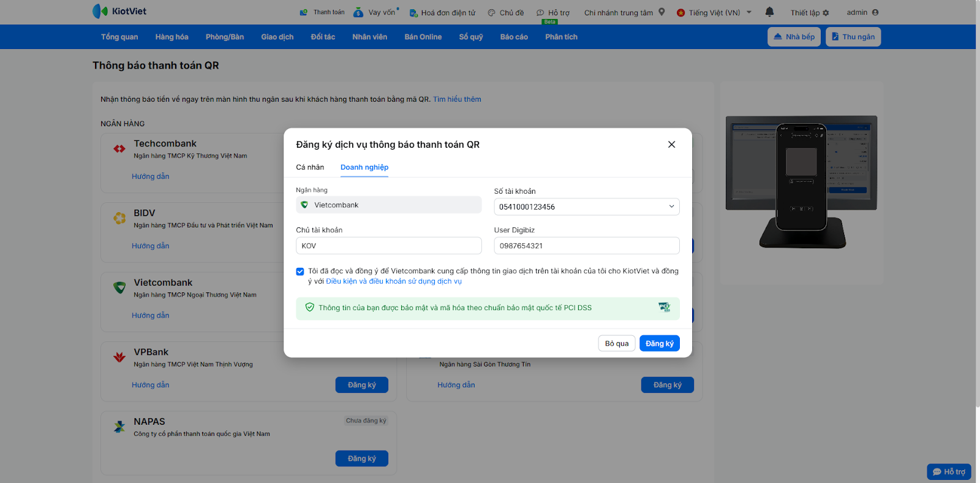Click the admin user account icon
The image size is (980, 483).
(875, 12)
